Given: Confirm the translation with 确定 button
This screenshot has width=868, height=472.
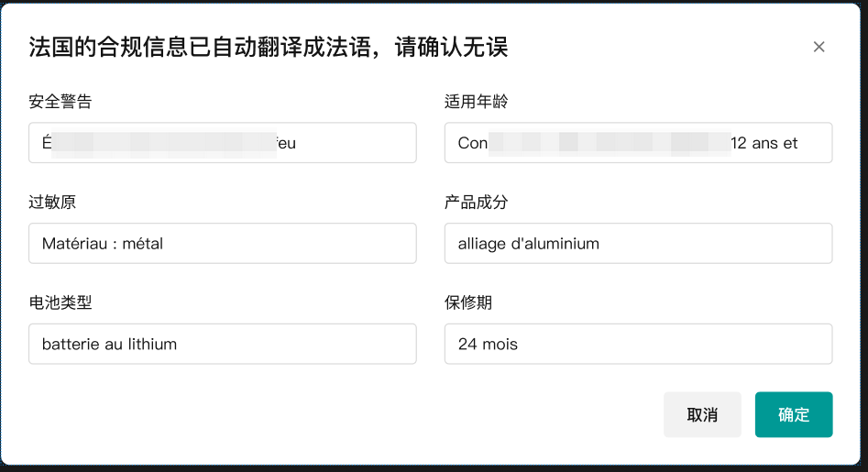Looking at the screenshot, I should 793,414.
